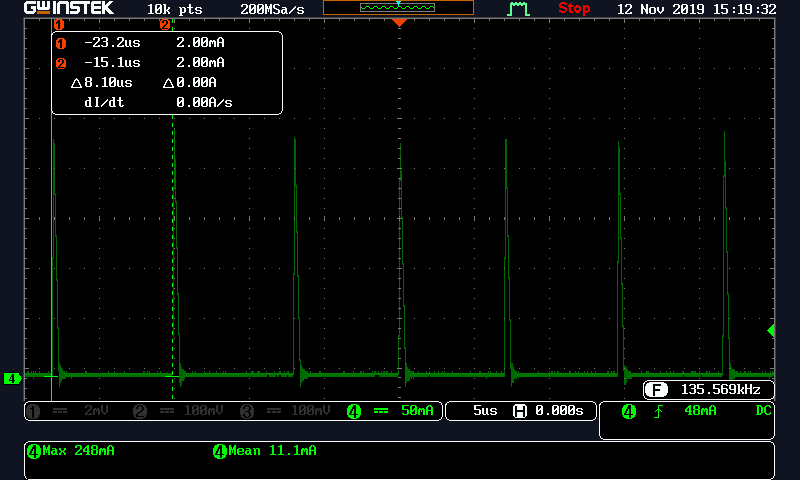Select channel 3 100mV indicator
Viewport: 800px width, 480px height.
pyautogui.click(x=285, y=411)
